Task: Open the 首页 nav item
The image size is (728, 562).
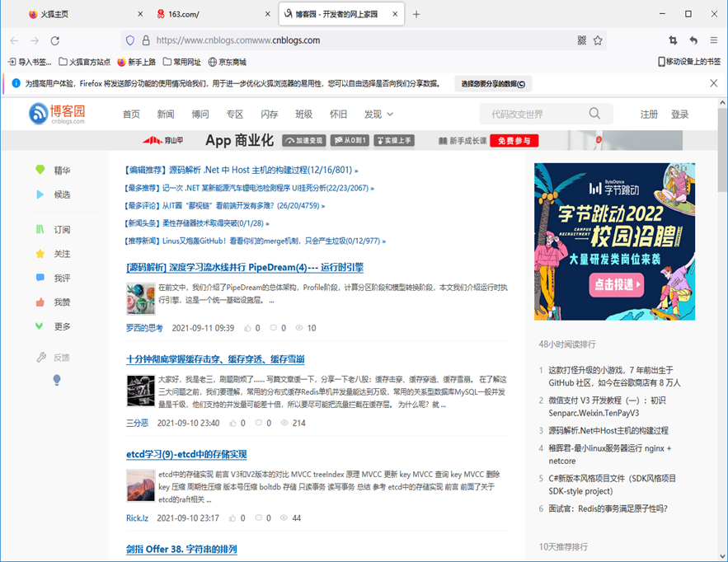Action: [x=131, y=115]
